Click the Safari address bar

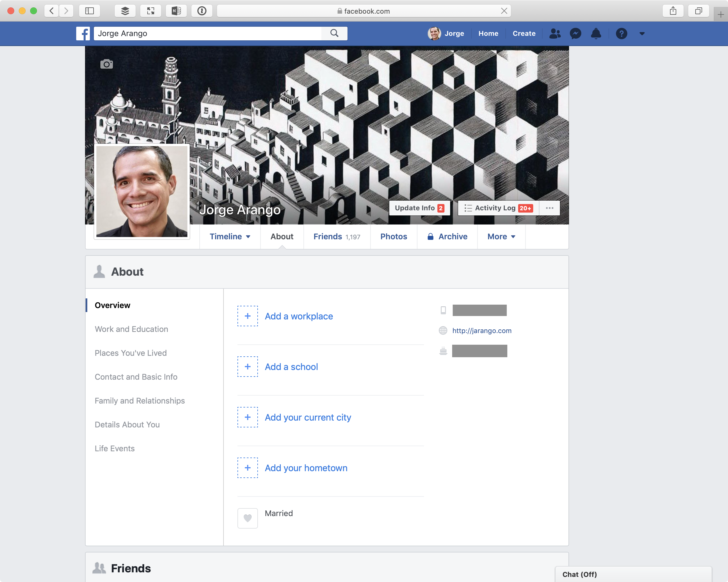(x=364, y=11)
